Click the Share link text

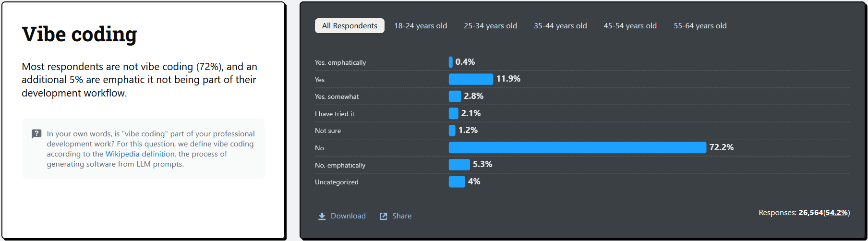click(402, 216)
